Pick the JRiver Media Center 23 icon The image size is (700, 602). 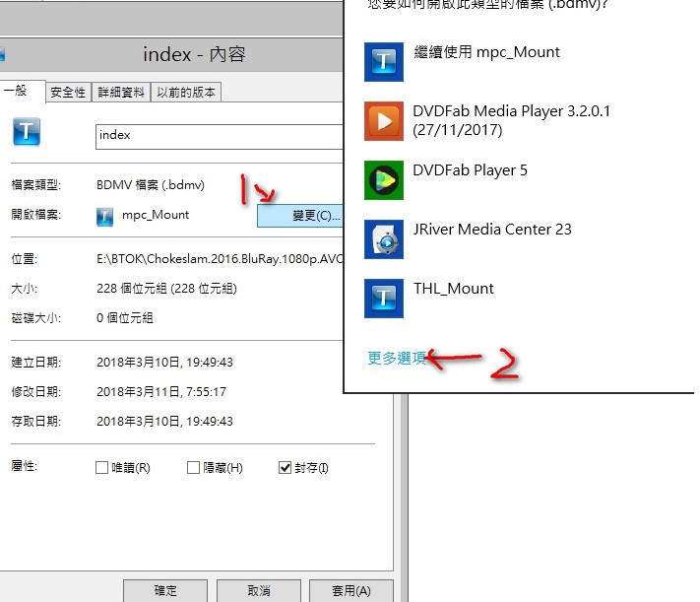pos(384,239)
